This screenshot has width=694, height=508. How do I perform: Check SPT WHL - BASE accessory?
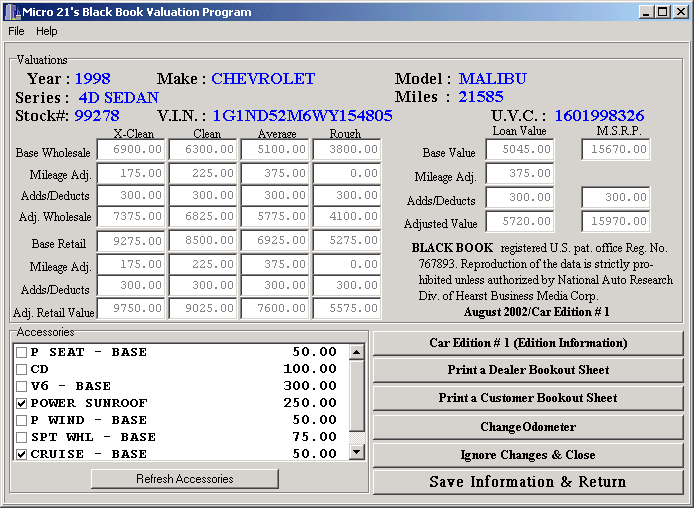pos(21,437)
